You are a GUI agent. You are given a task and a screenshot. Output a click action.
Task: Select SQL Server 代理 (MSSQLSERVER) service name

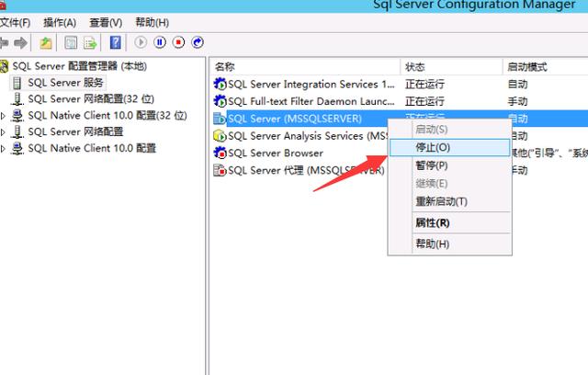(x=306, y=171)
